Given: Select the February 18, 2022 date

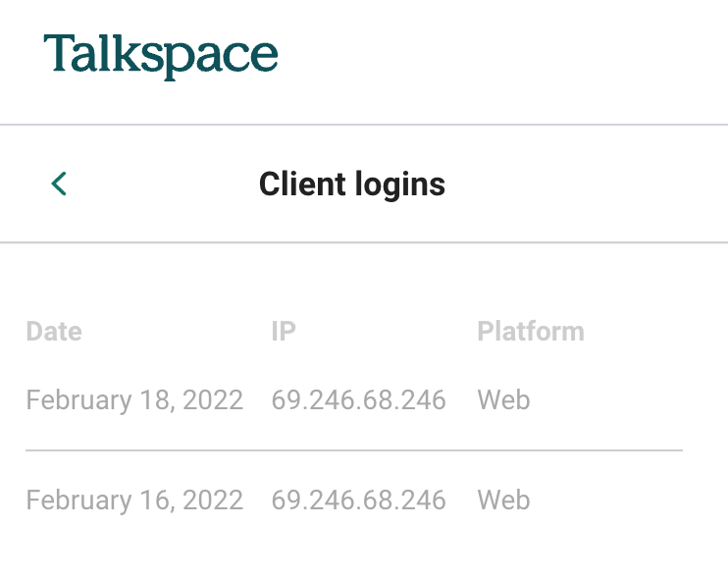Looking at the screenshot, I should pyautogui.click(x=134, y=400).
